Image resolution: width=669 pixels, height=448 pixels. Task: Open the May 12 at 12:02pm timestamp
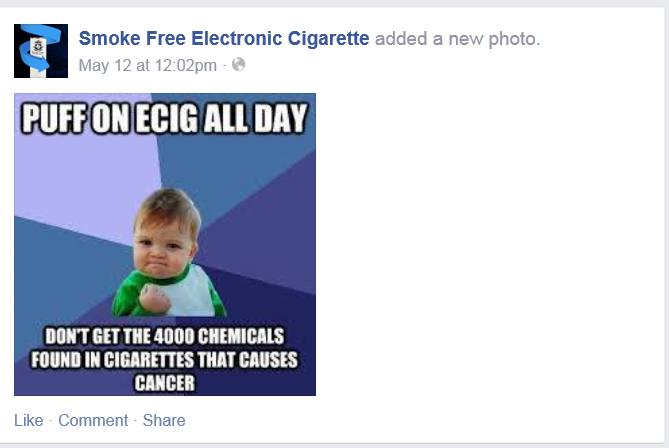147,66
